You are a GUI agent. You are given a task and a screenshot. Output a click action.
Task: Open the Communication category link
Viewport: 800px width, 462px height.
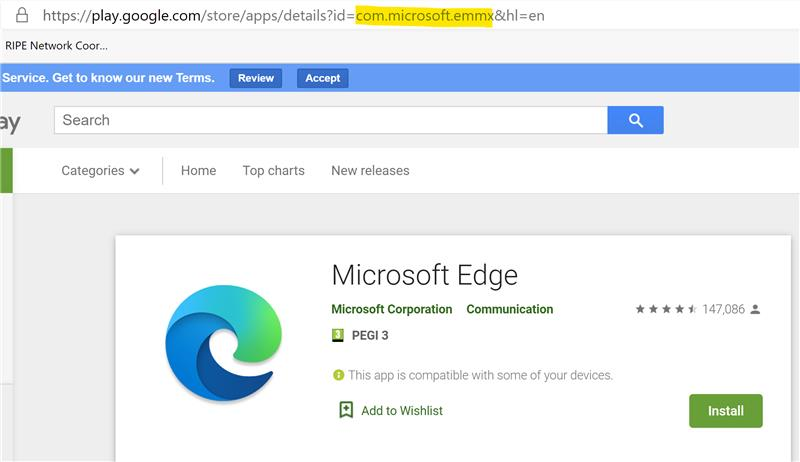(x=510, y=309)
